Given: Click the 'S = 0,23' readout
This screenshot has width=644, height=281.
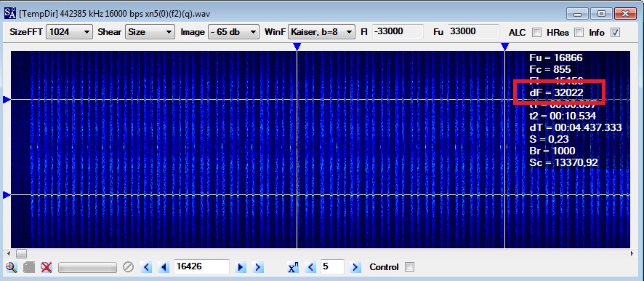Looking at the screenshot, I should (x=550, y=139).
